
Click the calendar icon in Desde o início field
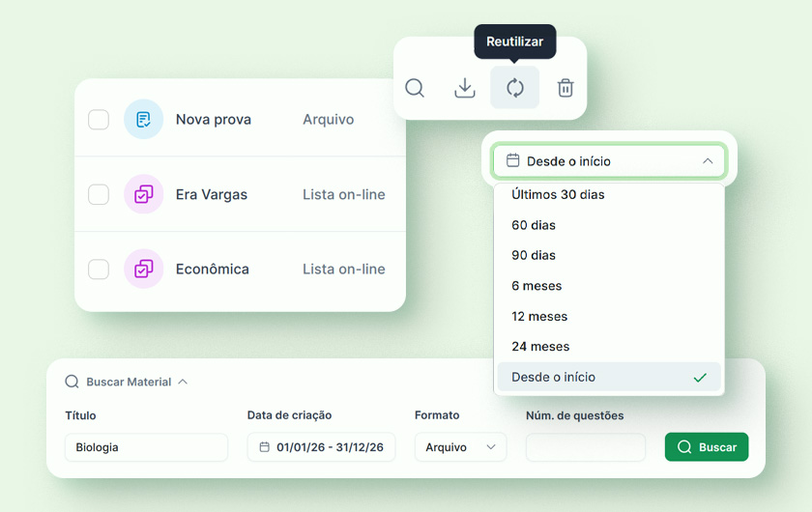pos(512,160)
